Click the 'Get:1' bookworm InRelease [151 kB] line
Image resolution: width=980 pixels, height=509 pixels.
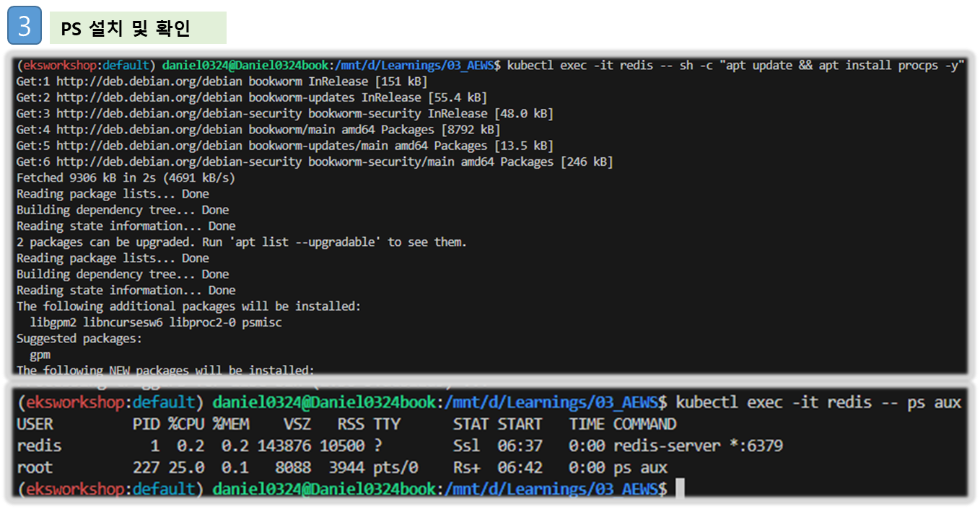(222, 81)
